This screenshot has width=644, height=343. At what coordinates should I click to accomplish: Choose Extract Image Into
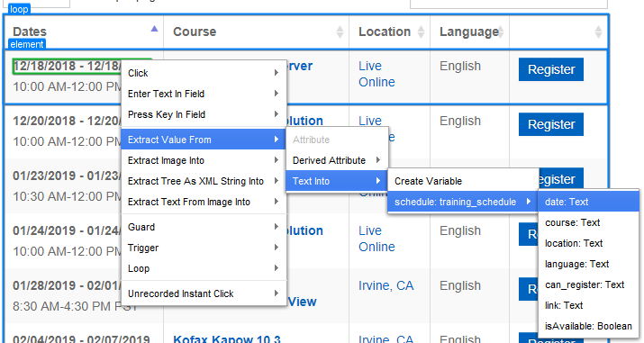204,160
